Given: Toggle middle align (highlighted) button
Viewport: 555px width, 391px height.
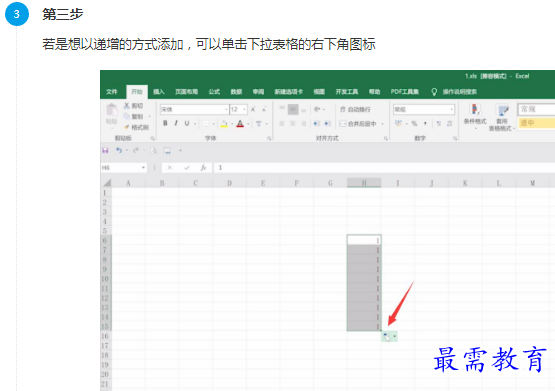Looking at the screenshot, I should 293,109.
